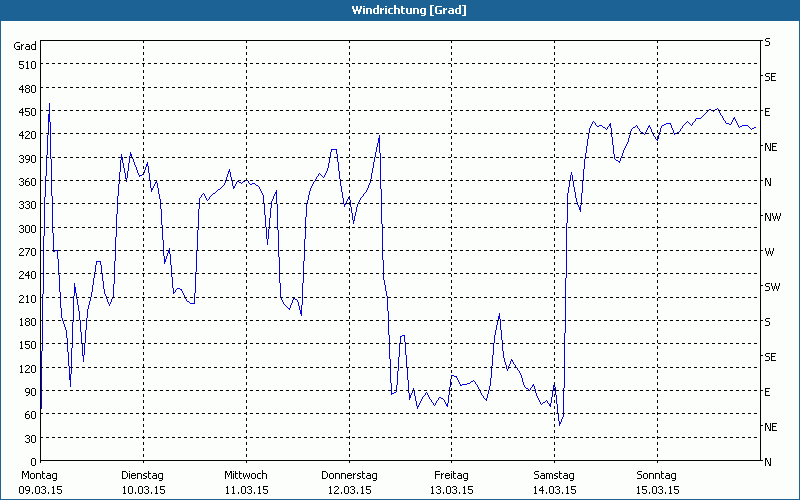Click the 'Samstag' day label
The width and height of the screenshot is (800, 500).
[x=554, y=475]
